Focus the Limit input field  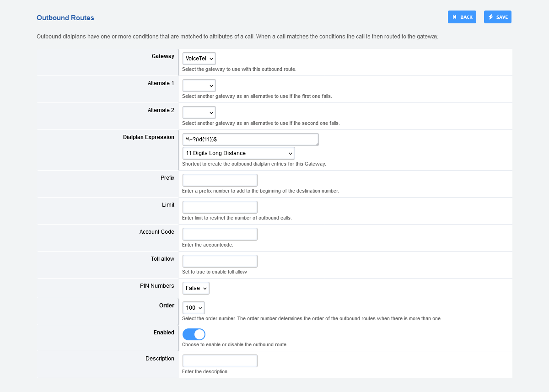[x=220, y=207]
